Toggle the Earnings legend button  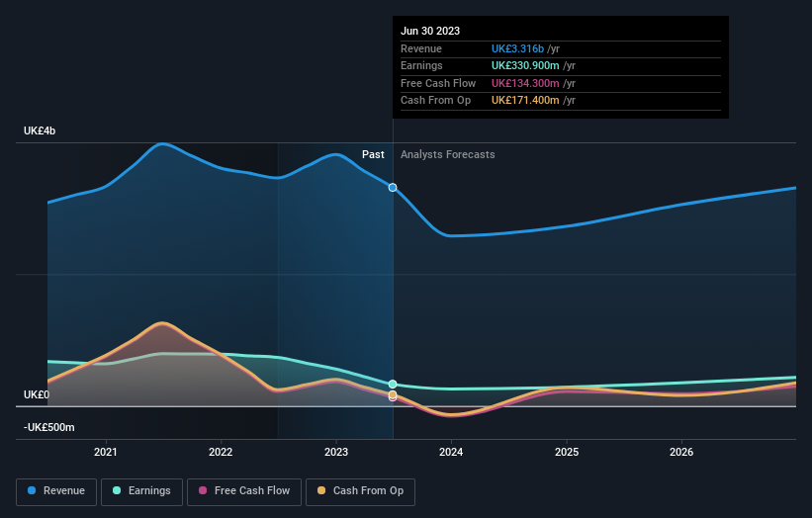141,491
